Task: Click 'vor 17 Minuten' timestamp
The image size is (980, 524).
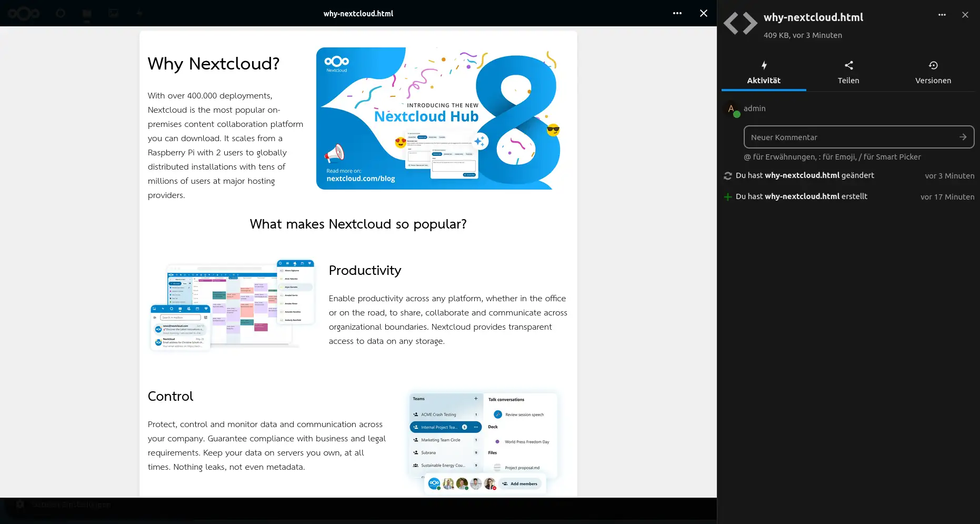Action: [x=947, y=197]
